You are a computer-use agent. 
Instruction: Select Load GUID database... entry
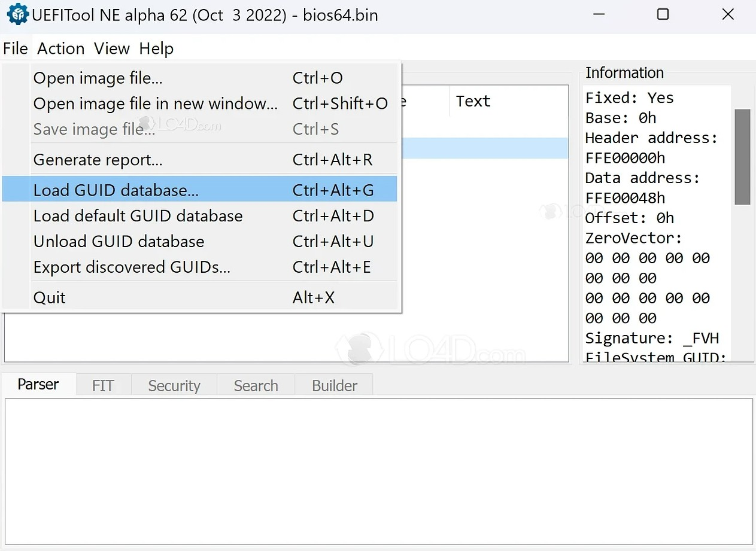pyautogui.click(x=200, y=190)
